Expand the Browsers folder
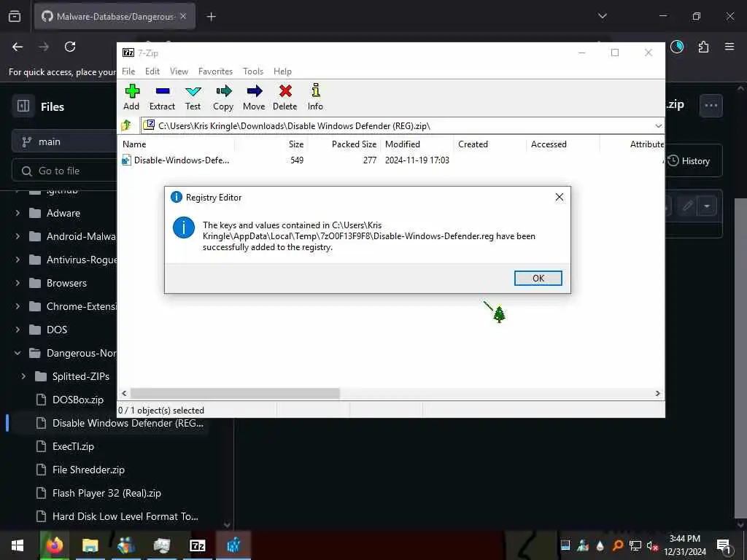 (18, 283)
